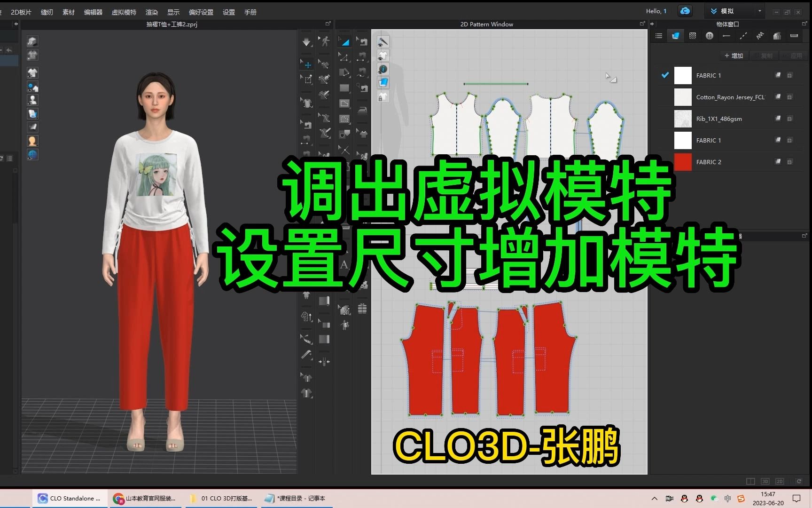
Task: Switch to the Fabric tab in object window
Action: click(675, 36)
